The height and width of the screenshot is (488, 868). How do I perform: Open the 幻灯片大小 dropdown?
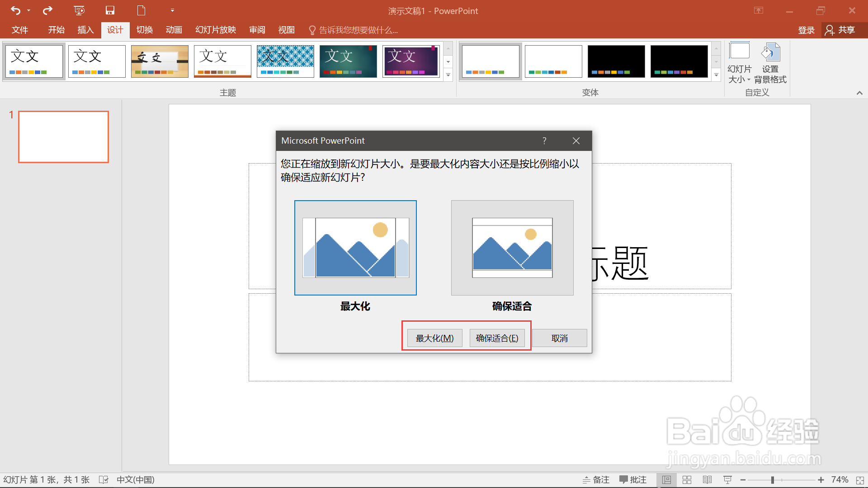pyautogui.click(x=740, y=63)
